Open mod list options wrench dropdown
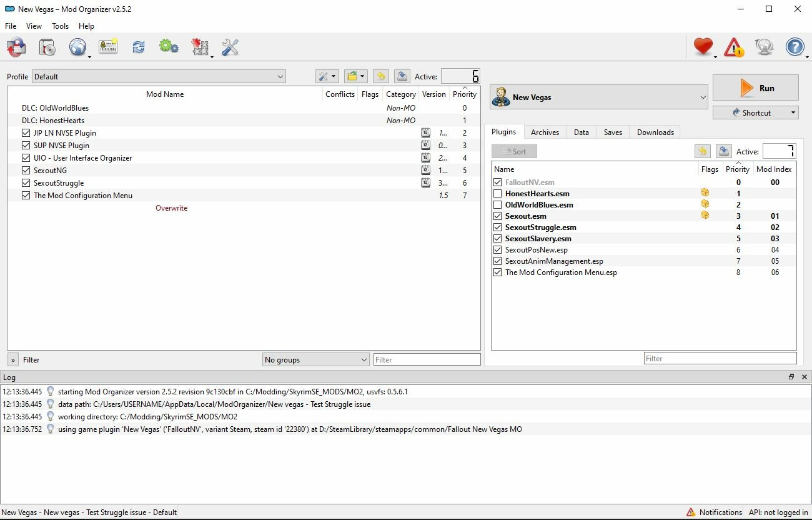Image resolution: width=812 pixels, height=520 pixels. pos(327,76)
